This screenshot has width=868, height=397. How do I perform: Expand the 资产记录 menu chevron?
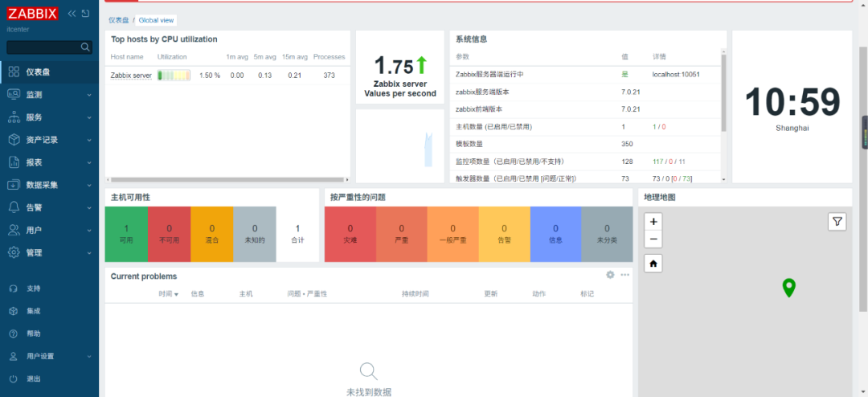[x=89, y=140]
